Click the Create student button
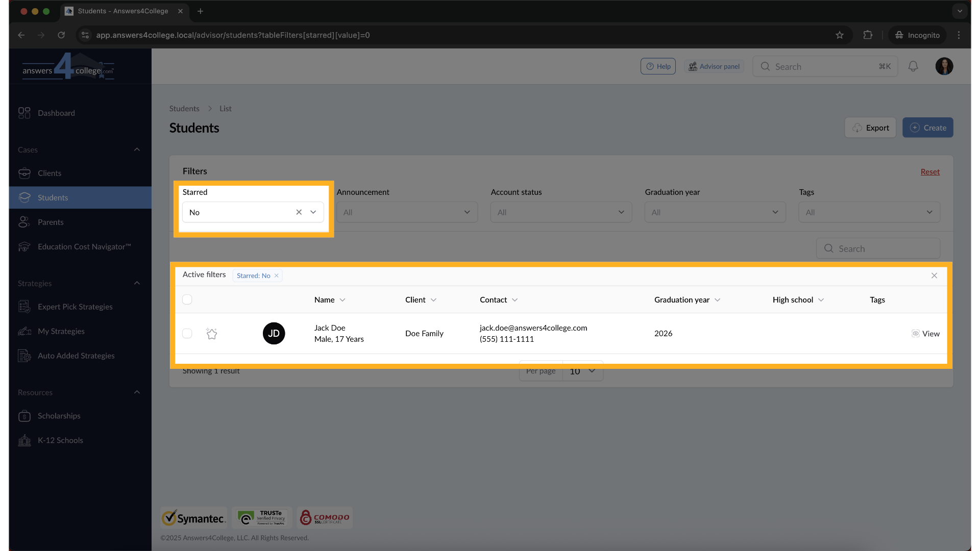This screenshot has width=980, height=551. click(927, 128)
